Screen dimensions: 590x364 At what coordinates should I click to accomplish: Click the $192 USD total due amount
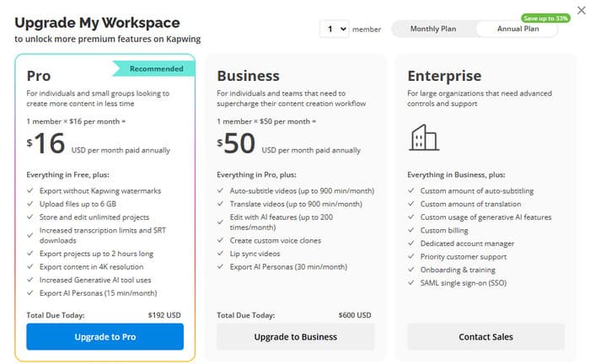point(164,315)
